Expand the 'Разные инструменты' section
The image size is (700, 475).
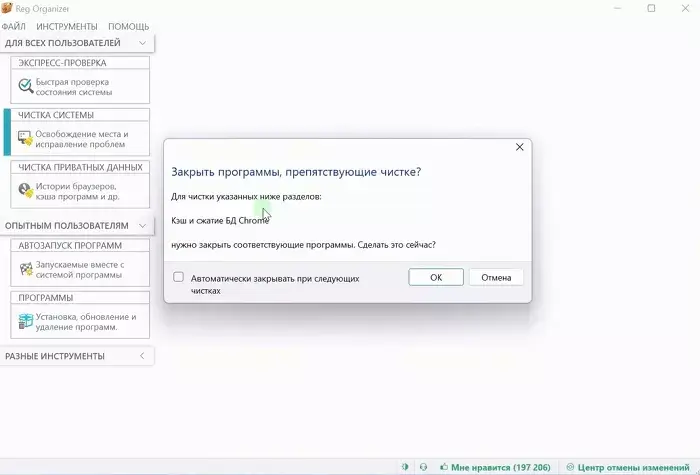tap(143, 356)
